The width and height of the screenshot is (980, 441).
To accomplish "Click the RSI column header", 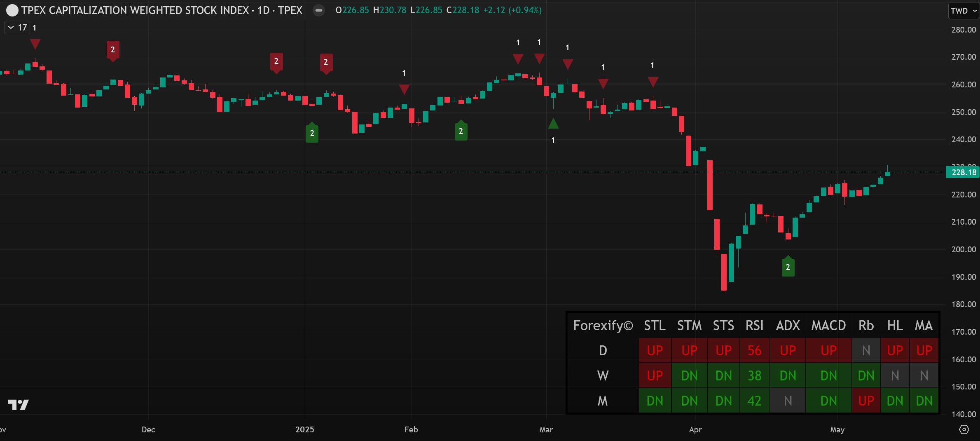I will (754, 326).
